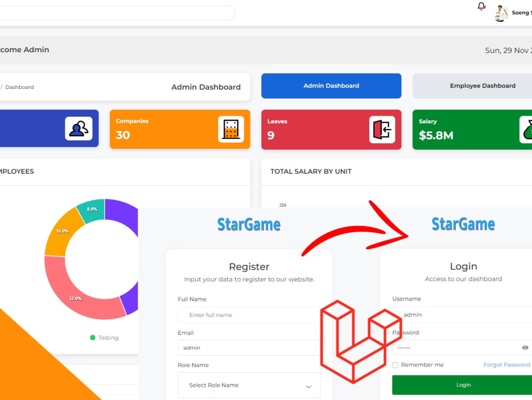532x400 pixels.
Task: Click the Soeng user avatar
Action: click(x=500, y=13)
